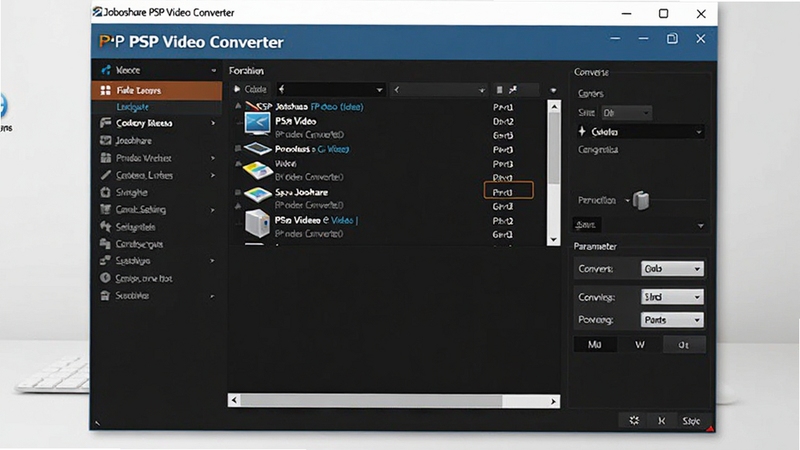Click the puzzle-like icon beside 'Seibgrtieb' in sidebar
This screenshot has width=800, height=450.
[x=106, y=227]
